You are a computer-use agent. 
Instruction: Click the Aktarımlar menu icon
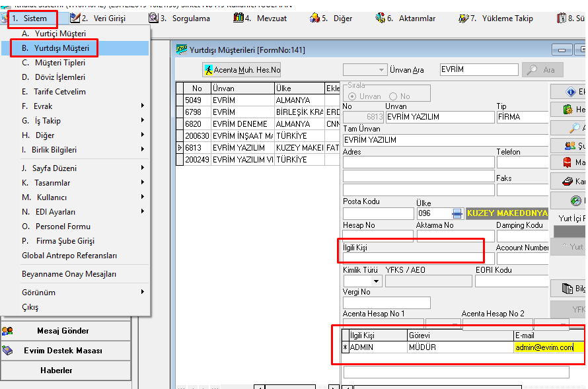(381, 18)
